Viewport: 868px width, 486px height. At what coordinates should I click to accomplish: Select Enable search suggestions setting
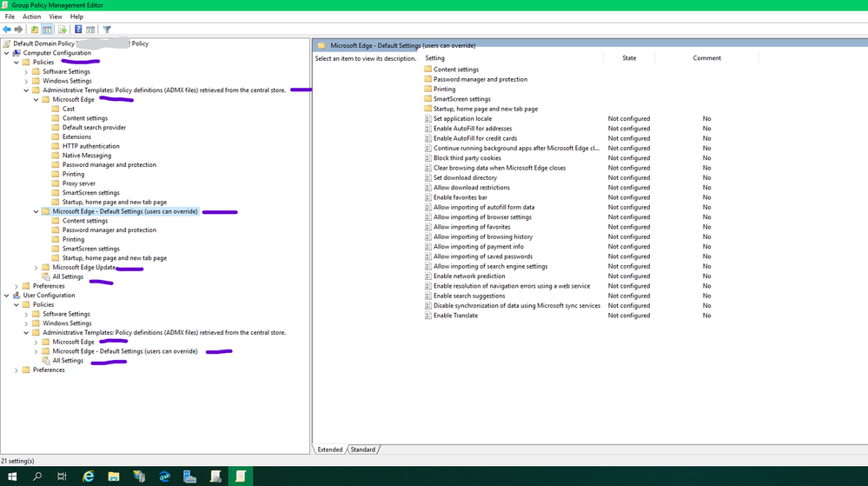click(x=469, y=296)
